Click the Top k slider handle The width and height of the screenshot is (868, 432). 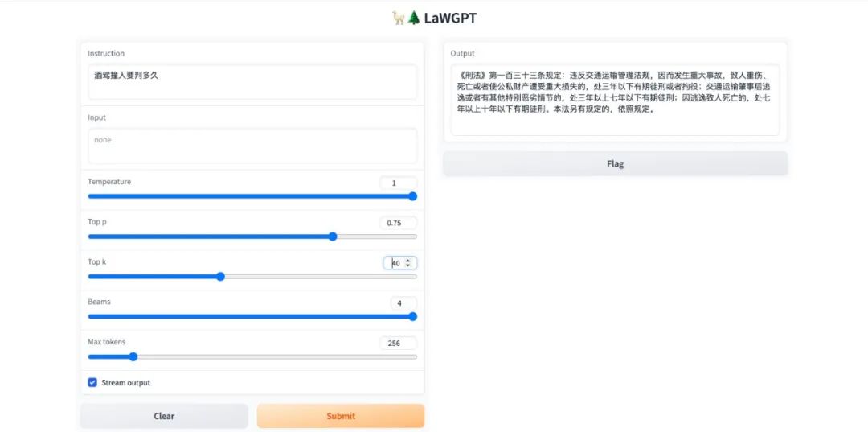point(220,277)
